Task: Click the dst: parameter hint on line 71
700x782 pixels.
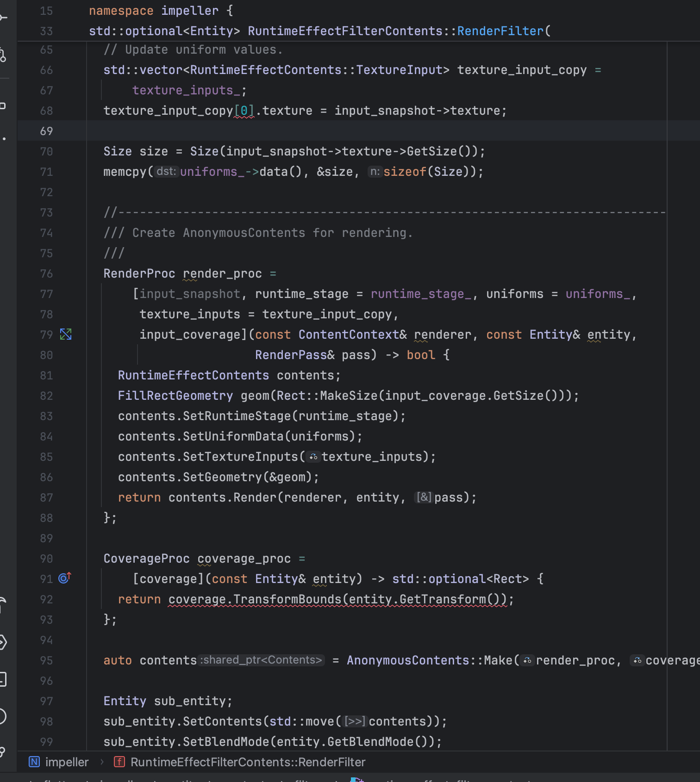Action: 166,172
